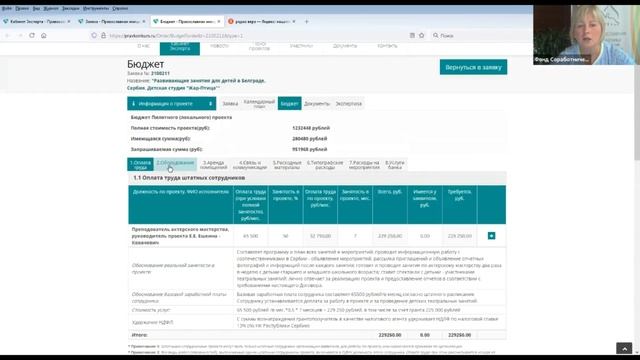Select budget tab 2. Оборудование
This screenshot has width=640, height=360.
tap(176, 164)
